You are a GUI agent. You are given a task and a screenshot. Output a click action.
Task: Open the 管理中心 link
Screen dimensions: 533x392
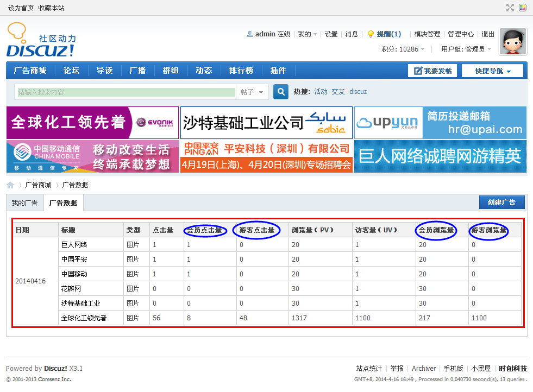pyautogui.click(x=461, y=34)
